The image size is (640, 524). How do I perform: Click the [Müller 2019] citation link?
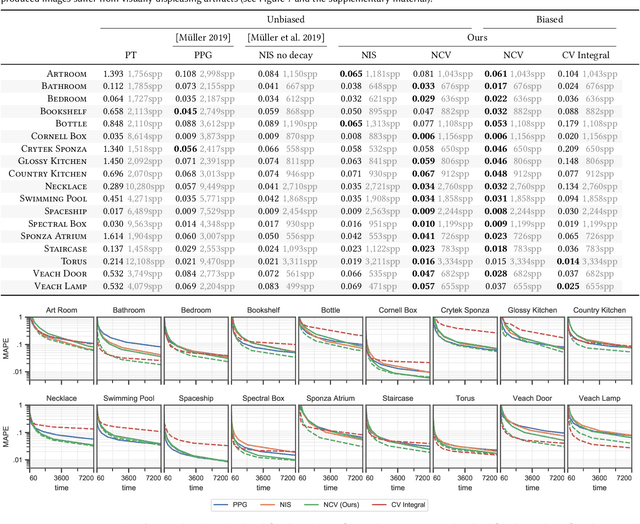[x=205, y=37]
